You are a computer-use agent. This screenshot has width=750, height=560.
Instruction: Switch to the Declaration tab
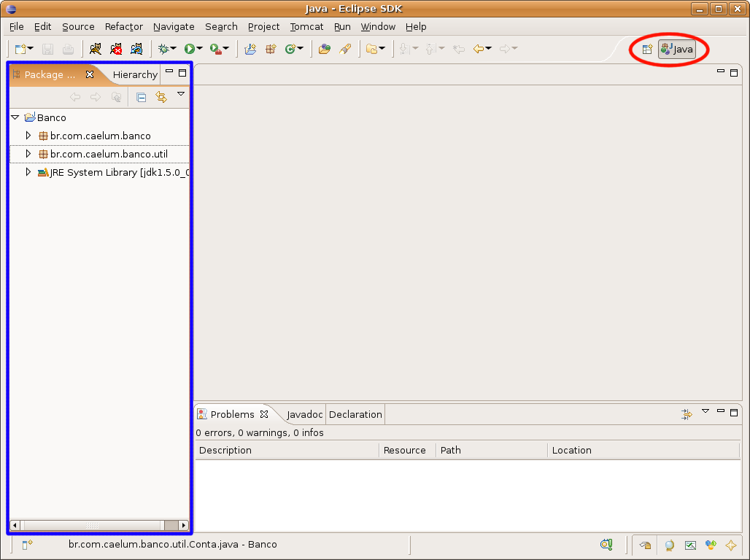[355, 415]
